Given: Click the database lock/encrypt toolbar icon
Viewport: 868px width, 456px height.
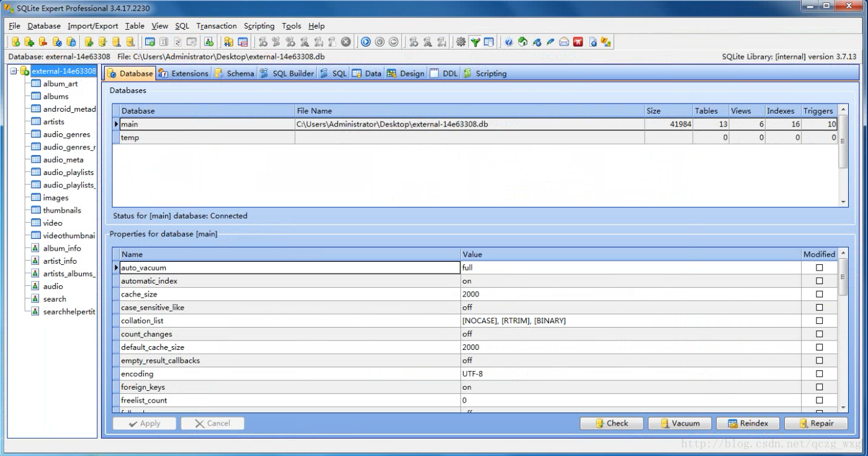Looking at the screenshot, I should 71,42.
